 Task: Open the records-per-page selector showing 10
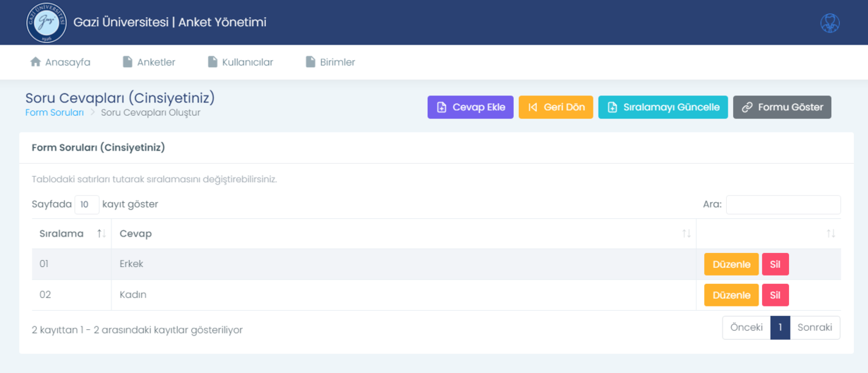pyautogui.click(x=87, y=205)
